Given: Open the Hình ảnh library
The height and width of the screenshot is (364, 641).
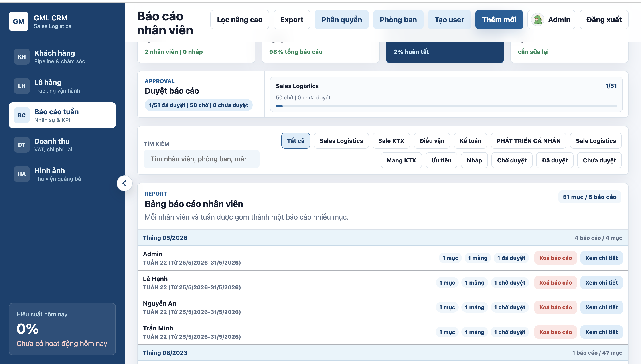Looking at the screenshot, I should coord(62,174).
